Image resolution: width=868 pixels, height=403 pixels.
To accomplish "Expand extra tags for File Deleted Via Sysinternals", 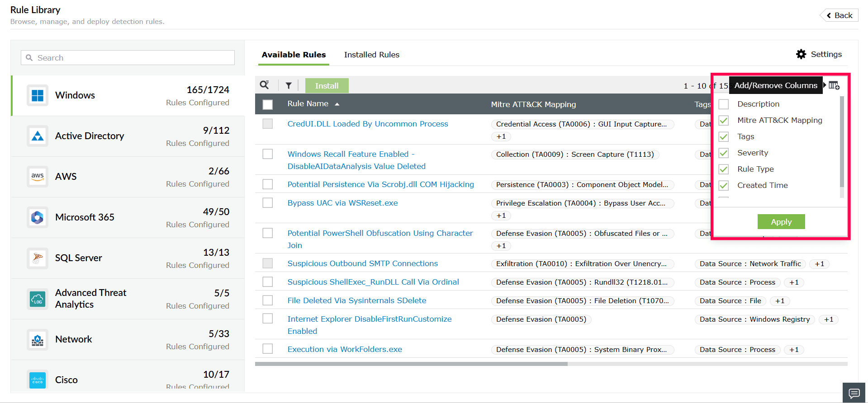I will click(x=780, y=301).
